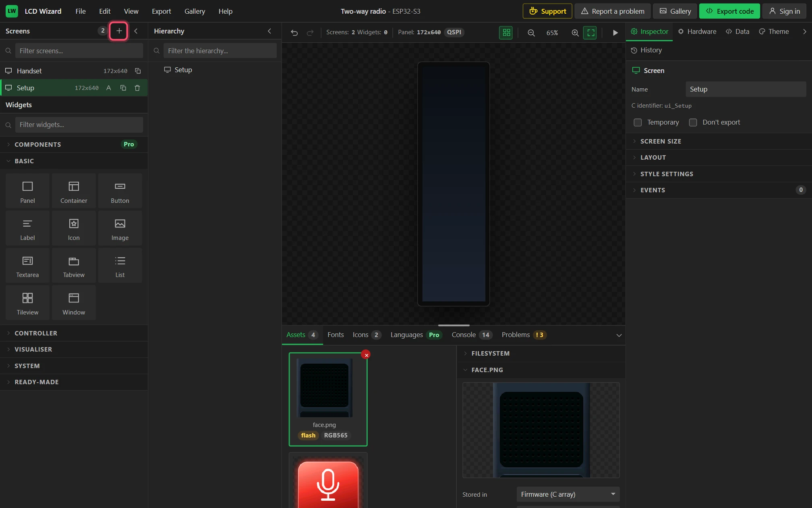Choose the Panel widget
The image size is (812, 508).
click(x=27, y=192)
